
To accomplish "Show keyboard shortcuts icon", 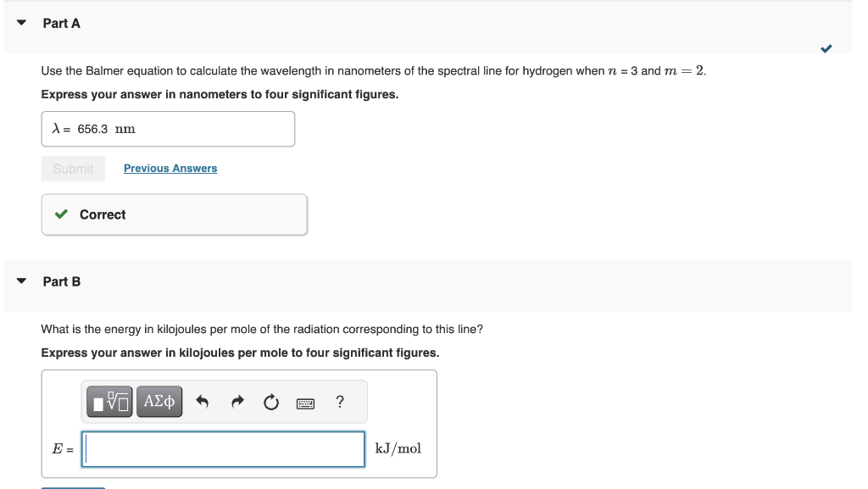I will [305, 403].
